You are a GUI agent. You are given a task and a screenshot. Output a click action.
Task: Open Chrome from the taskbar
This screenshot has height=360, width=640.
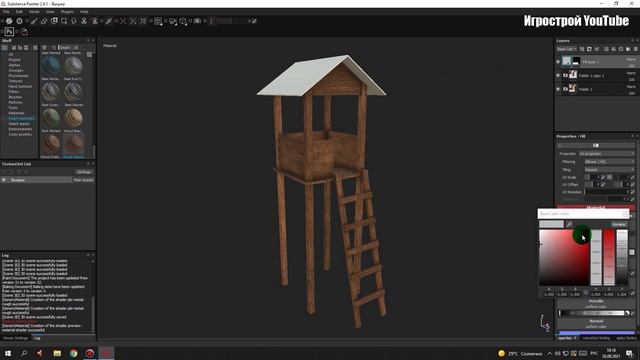73,353
